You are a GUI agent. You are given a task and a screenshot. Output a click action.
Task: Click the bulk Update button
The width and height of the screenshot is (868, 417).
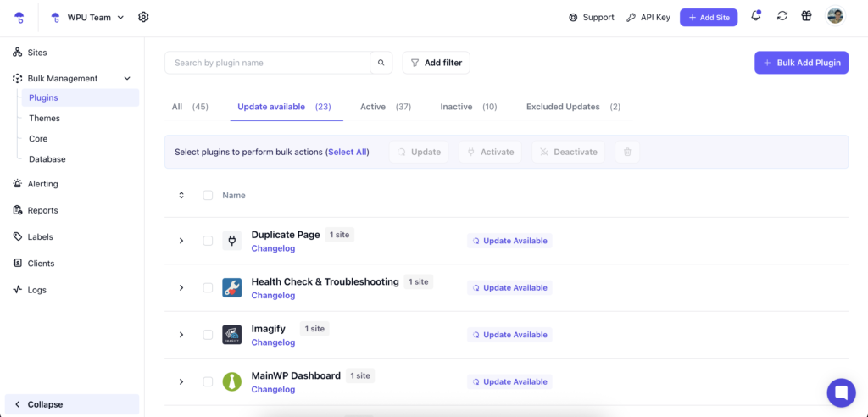(x=419, y=152)
